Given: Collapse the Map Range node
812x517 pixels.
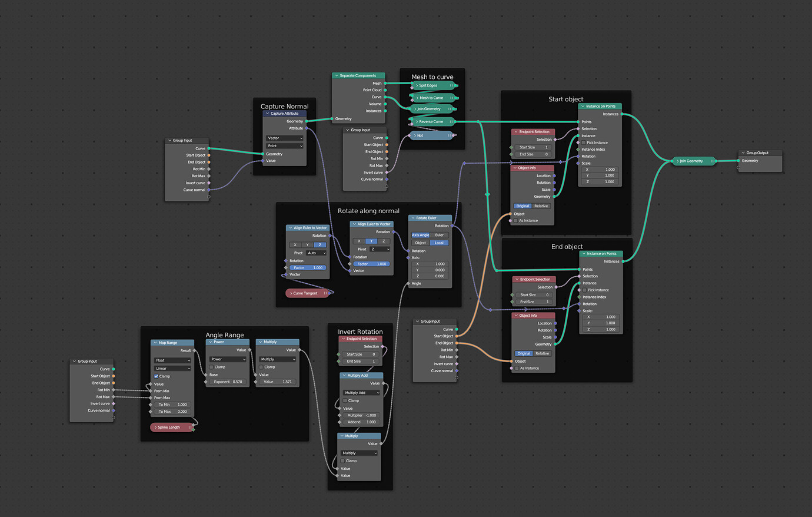Looking at the screenshot, I should click(x=155, y=343).
